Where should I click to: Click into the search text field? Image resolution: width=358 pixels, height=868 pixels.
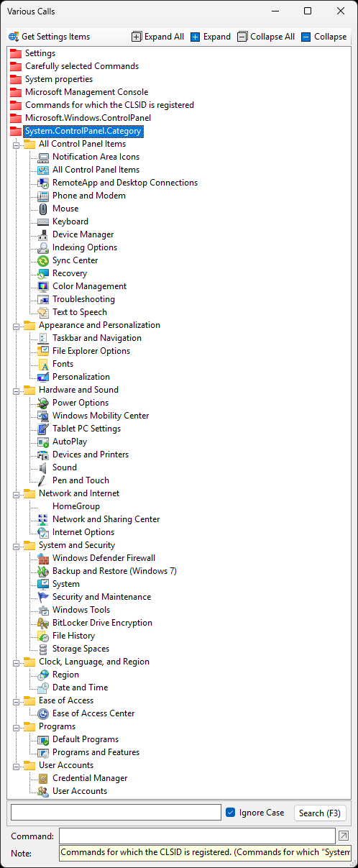pyautogui.click(x=116, y=813)
